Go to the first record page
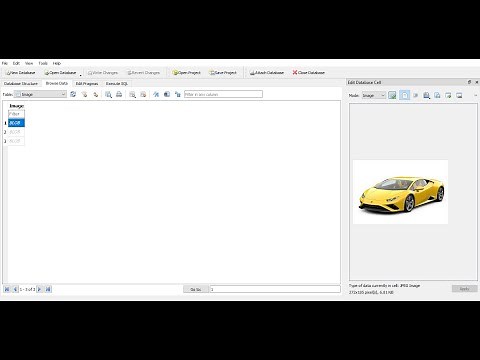Screen dimensions: 480x360 pyautogui.click(x=7, y=289)
